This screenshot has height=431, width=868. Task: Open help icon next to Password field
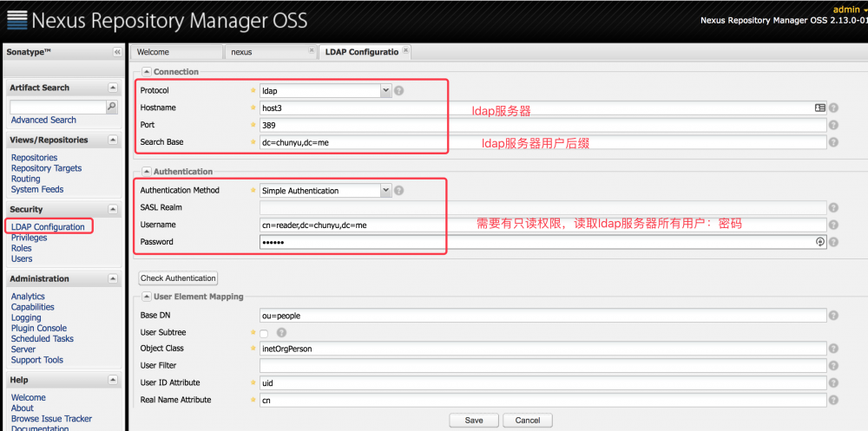point(833,242)
